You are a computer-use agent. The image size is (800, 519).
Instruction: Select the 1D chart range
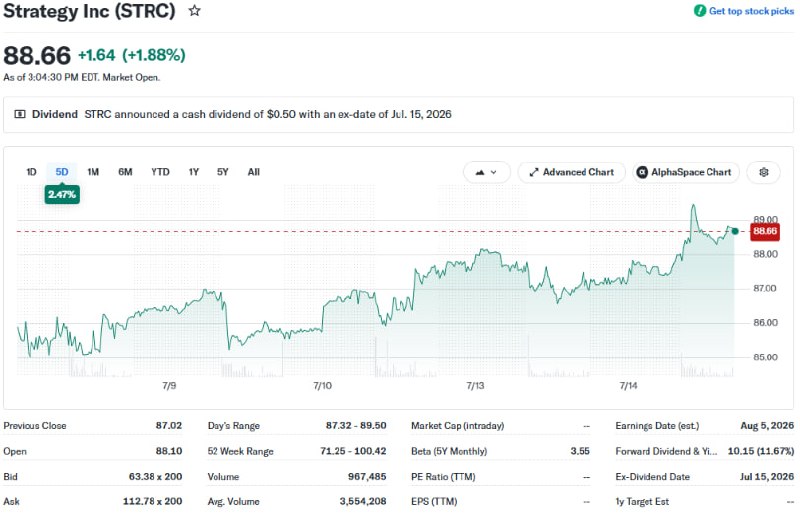point(31,172)
